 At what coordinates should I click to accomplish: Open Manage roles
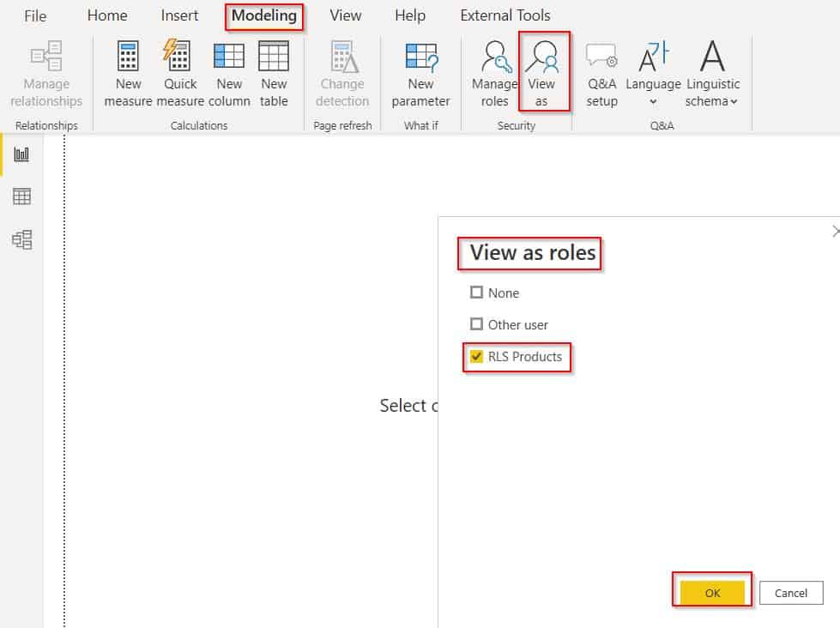pyautogui.click(x=494, y=74)
